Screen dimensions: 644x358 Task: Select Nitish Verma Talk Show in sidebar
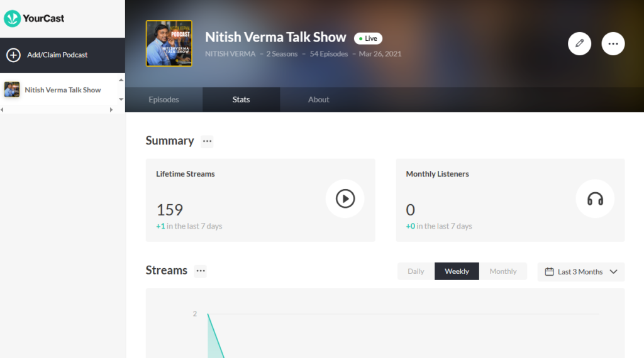[x=62, y=90]
